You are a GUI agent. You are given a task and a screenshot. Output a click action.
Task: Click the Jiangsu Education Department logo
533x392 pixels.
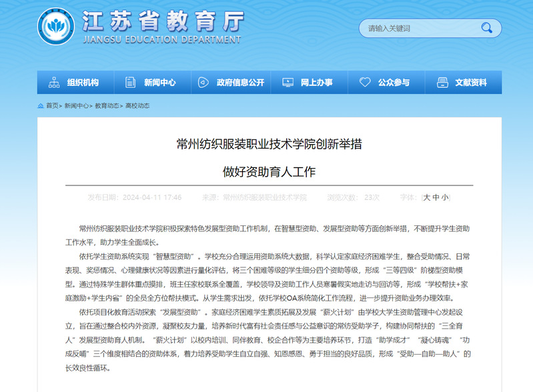[x=56, y=27]
